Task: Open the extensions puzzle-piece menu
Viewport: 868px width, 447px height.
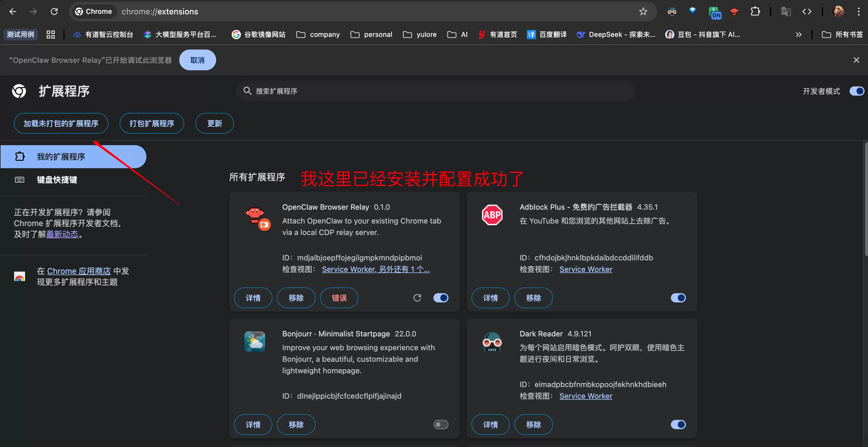Action: point(755,11)
